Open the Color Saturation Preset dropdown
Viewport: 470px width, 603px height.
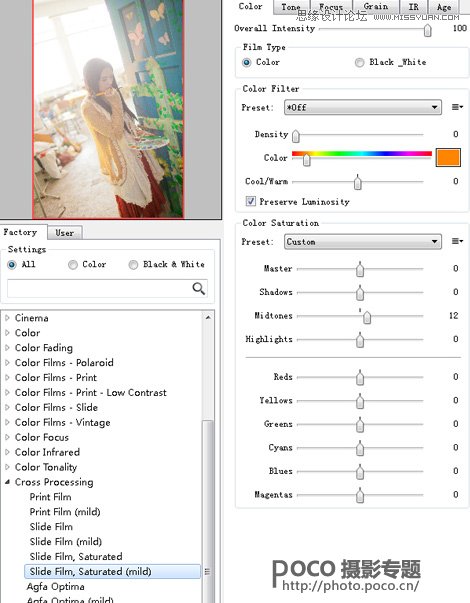point(363,242)
